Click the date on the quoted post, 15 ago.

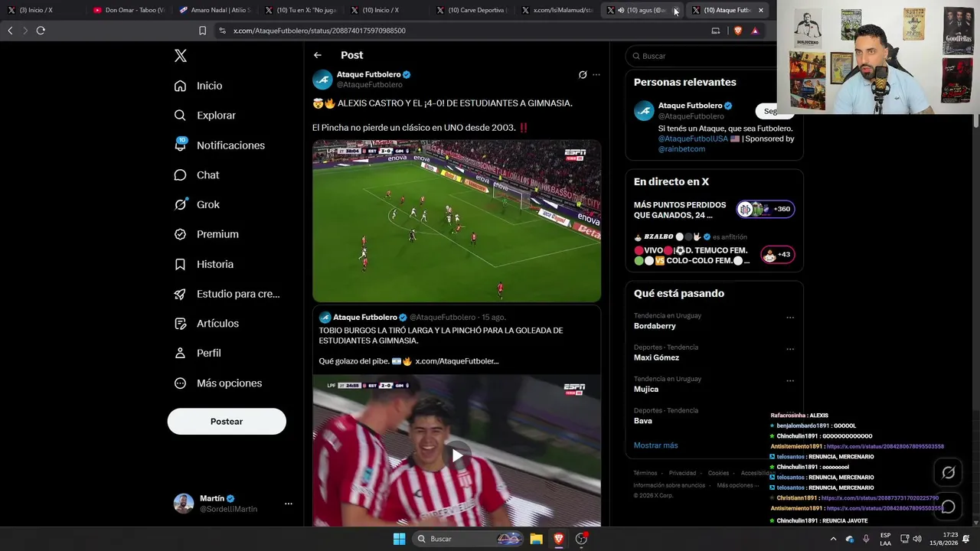point(494,318)
